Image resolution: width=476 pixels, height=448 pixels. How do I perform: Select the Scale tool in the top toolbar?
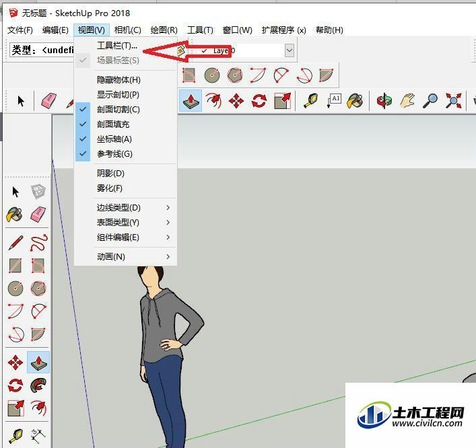(x=282, y=101)
